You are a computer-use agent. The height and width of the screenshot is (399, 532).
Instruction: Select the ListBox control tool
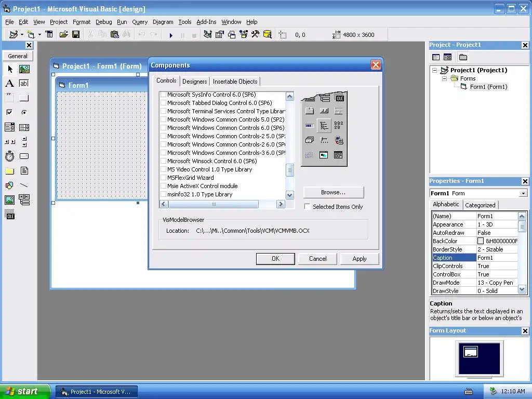[x=24, y=127]
